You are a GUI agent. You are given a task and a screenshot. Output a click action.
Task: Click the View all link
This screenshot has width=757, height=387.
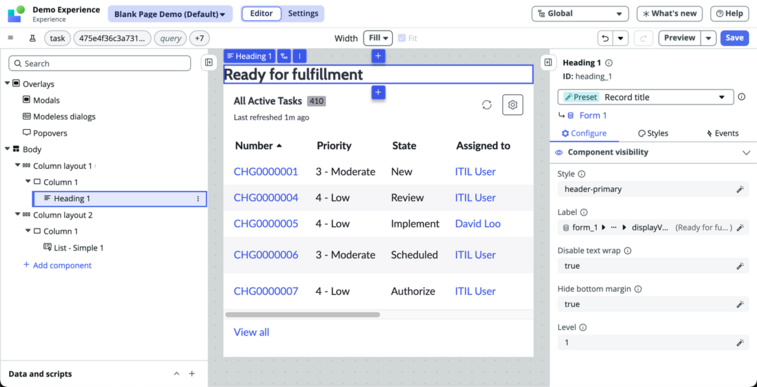252,332
